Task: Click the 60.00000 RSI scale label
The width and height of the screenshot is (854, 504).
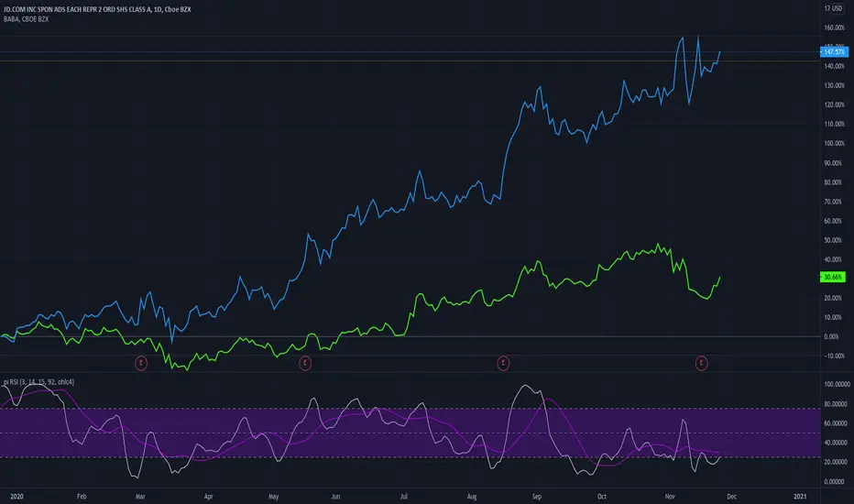Action: (x=836, y=423)
